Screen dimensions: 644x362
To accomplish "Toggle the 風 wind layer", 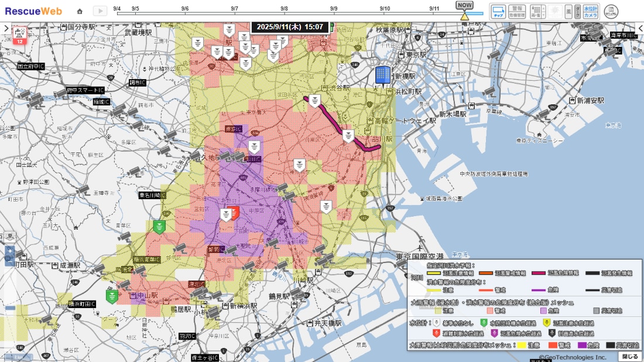I will (568, 11).
